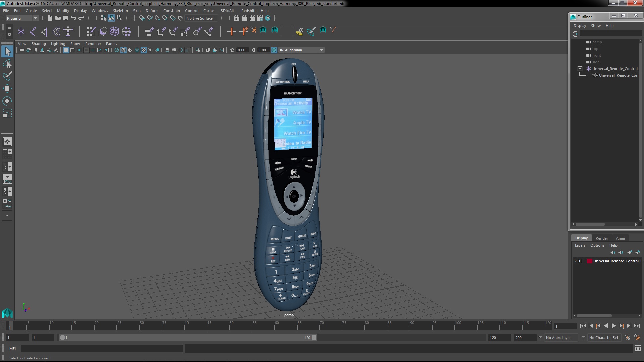Toggle layer playback P box
Viewport: 644px width, 362px height.
pos(580,261)
